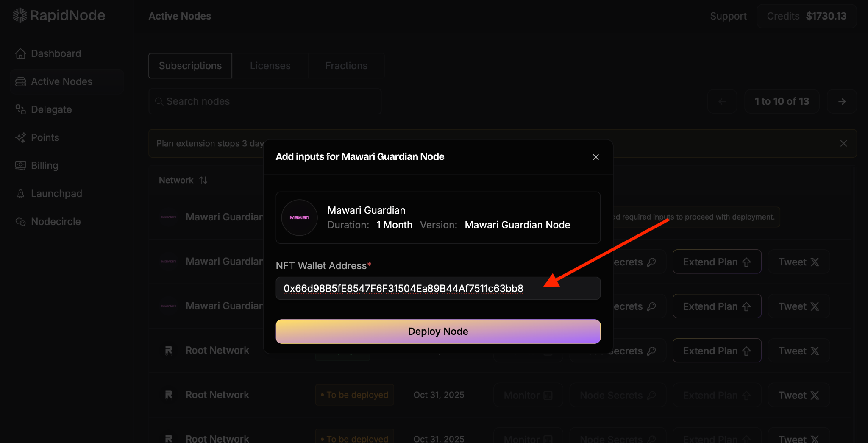Switch to the Fractions tab
Image resolution: width=868 pixels, height=443 pixels.
346,66
